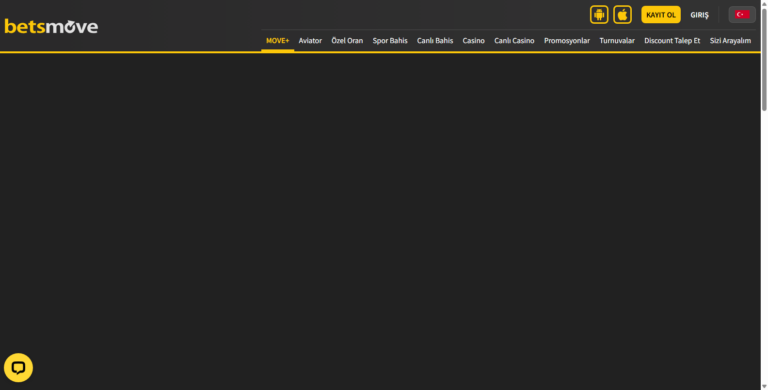Select Sizi Arayalım menu item
The width and height of the screenshot is (768, 390).
coord(730,41)
